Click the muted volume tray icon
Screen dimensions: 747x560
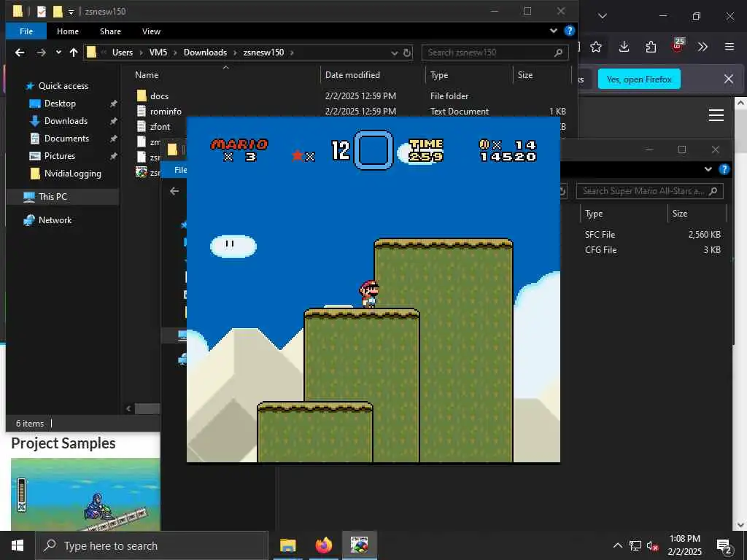(653, 546)
